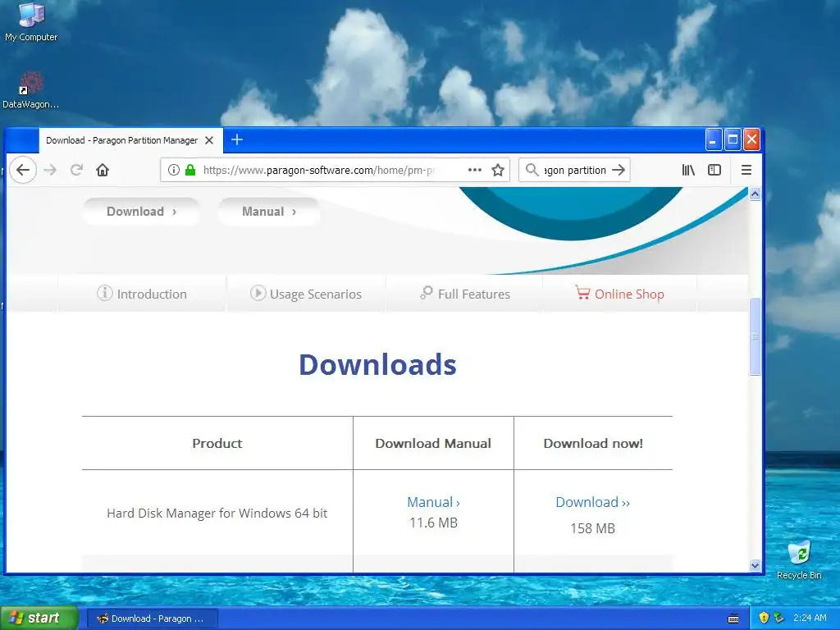Open the Usage Scenarios tab
The width and height of the screenshot is (840, 630).
tap(306, 294)
